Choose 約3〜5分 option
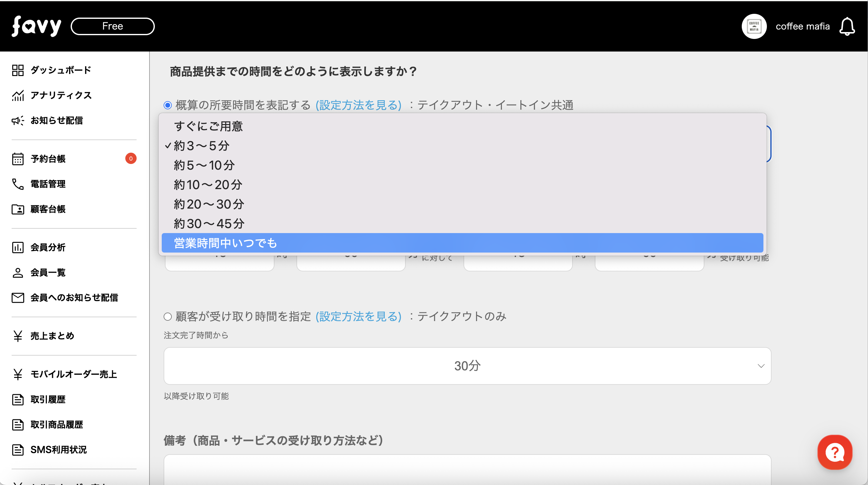The image size is (868, 485). point(462,146)
